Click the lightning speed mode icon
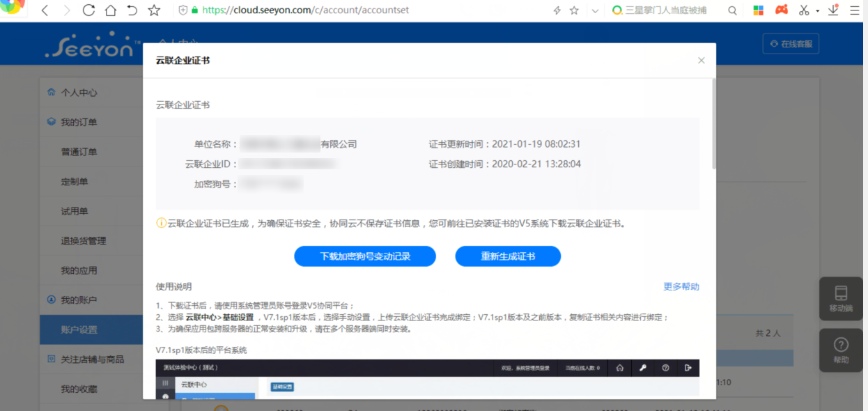Viewport: 868px width, 411px height. (x=557, y=10)
